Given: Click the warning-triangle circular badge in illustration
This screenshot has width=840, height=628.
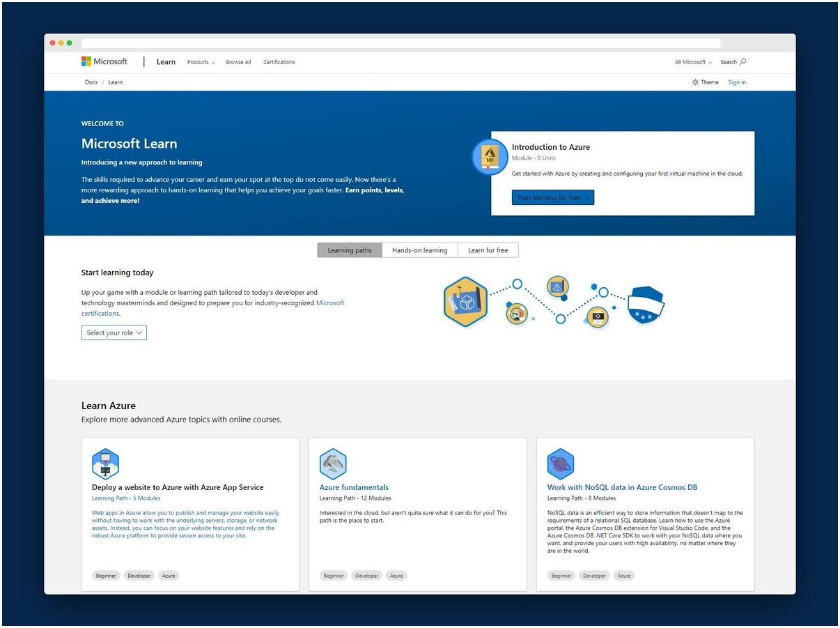Looking at the screenshot, I should (x=558, y=286).
